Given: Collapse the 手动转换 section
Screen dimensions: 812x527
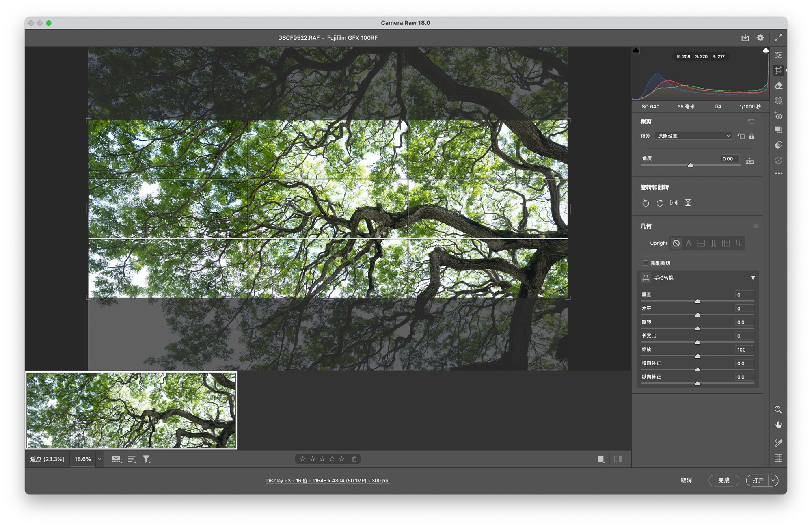Looking at the screenshot, I should pos(753,278).
